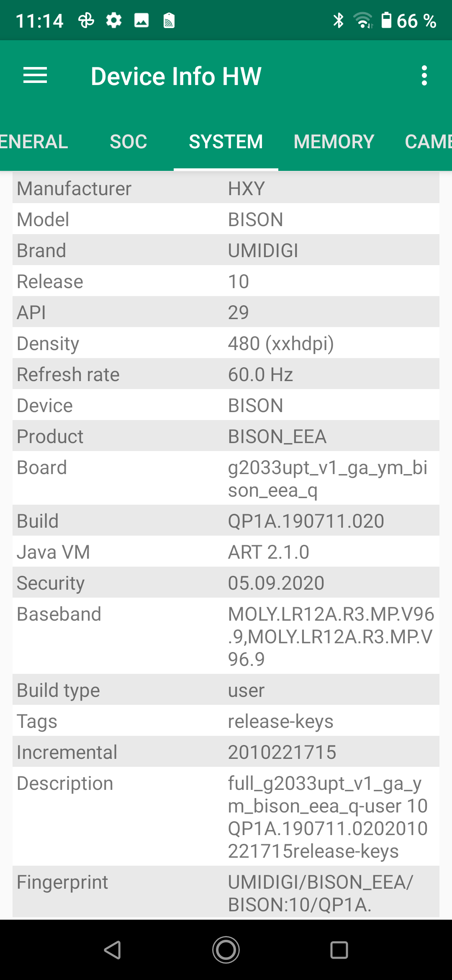Tap the Android back button
This screenshot has width=452, height=980.
click(113, 949)
